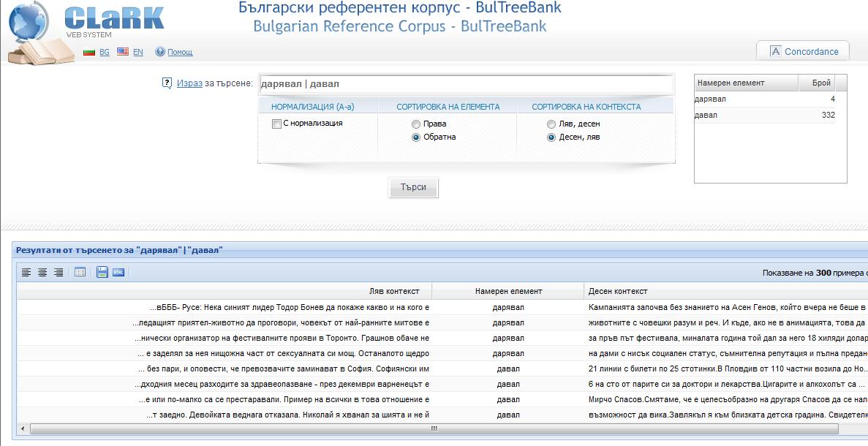Click the search expression input field
This screenshot has width=868, height=446.
tap(466, 84)
